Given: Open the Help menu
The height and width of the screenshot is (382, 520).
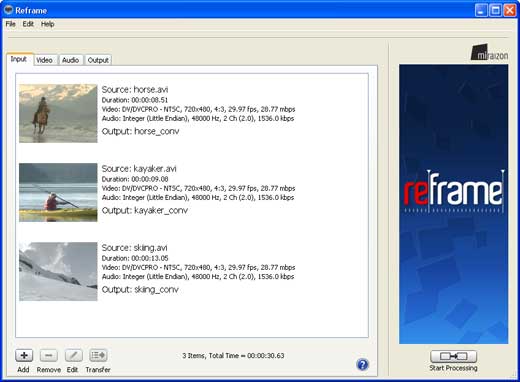Looking at the screenshot, I should click(48, 24).
